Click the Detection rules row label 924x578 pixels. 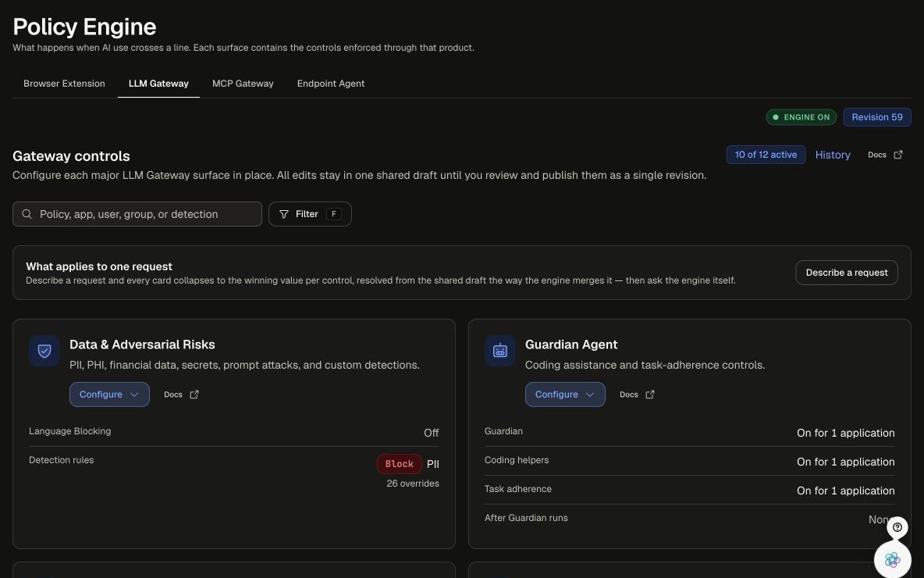[62, 460]
